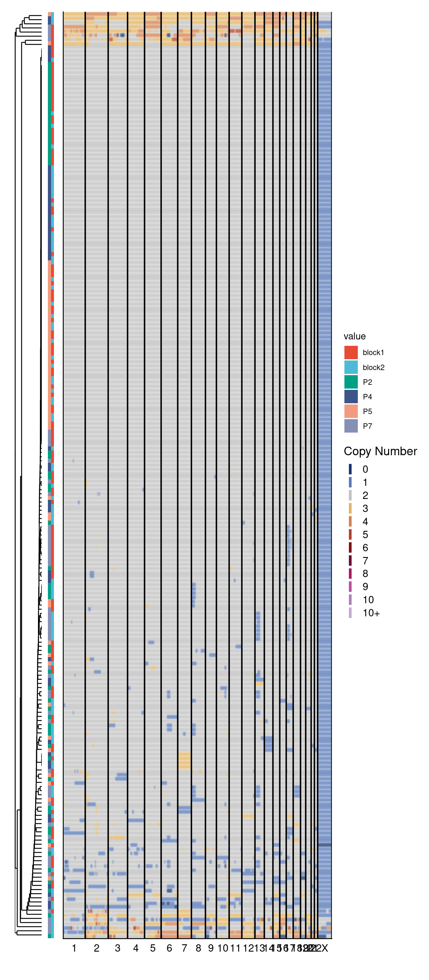Click chromosome '11' axis label

point(235,948)
